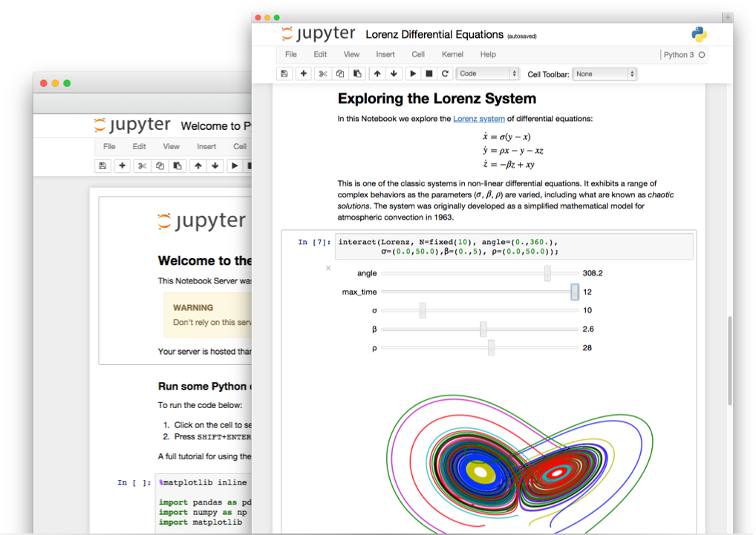Move the selected cell up
756x535 pixels.
click(x=377, y=73)
